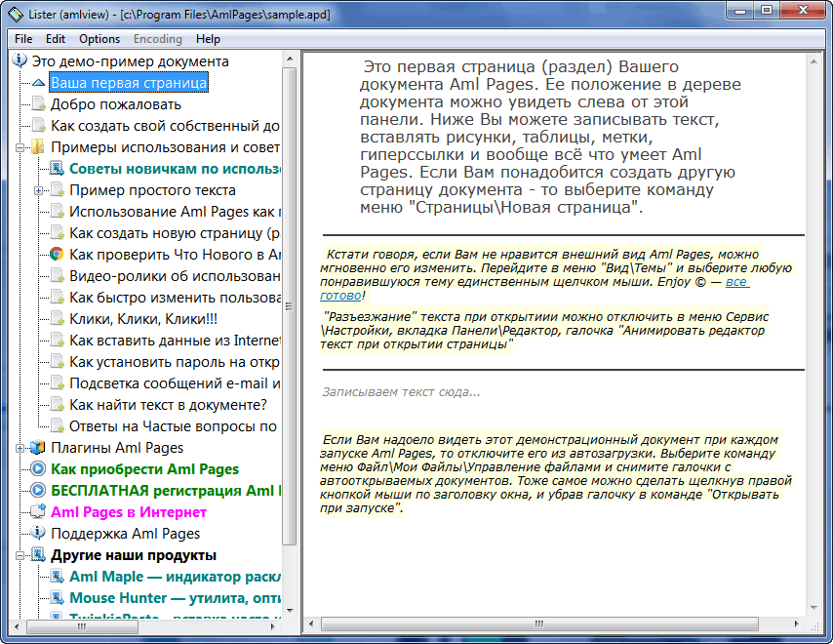Click the page icon beside 'Добро пожаловать'

39,104
